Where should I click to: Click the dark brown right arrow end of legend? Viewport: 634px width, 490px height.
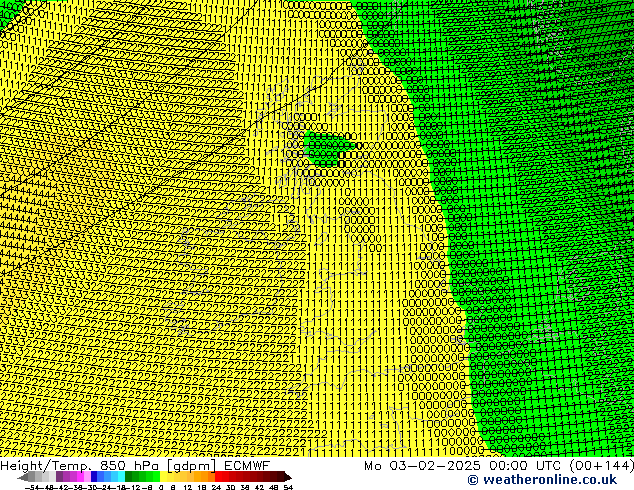(288, 477)
